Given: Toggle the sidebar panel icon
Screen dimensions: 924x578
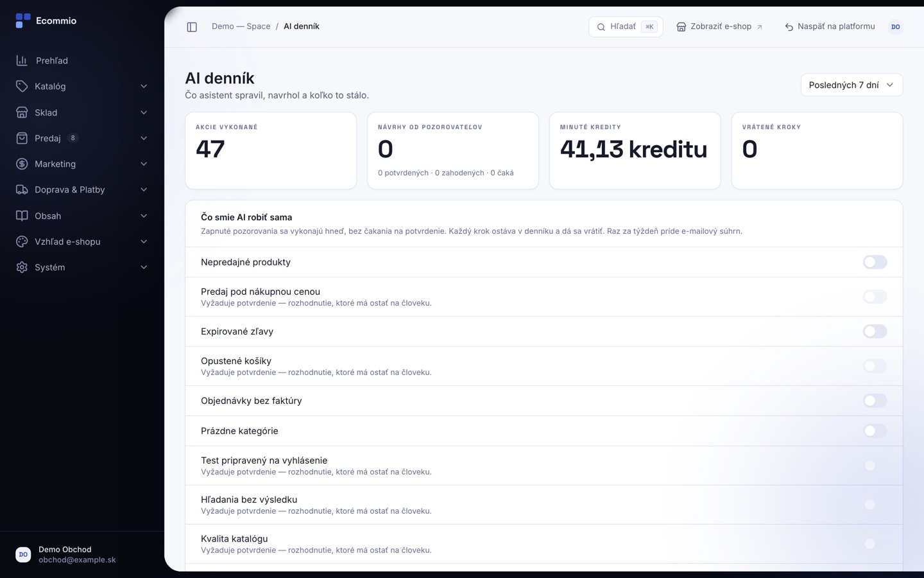Looking at the screenshot, I should tap(192, 27).
